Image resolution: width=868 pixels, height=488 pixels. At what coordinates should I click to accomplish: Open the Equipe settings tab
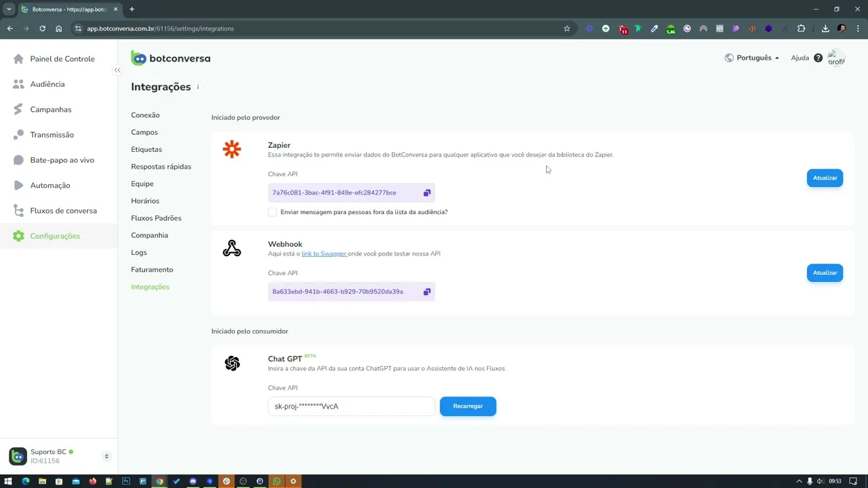pos(142,184)
